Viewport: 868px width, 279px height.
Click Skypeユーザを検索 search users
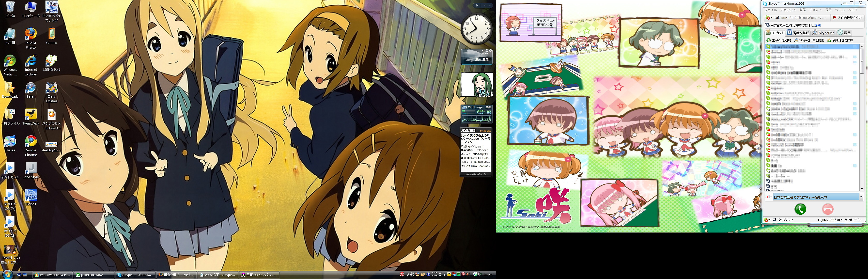[808, 41]
